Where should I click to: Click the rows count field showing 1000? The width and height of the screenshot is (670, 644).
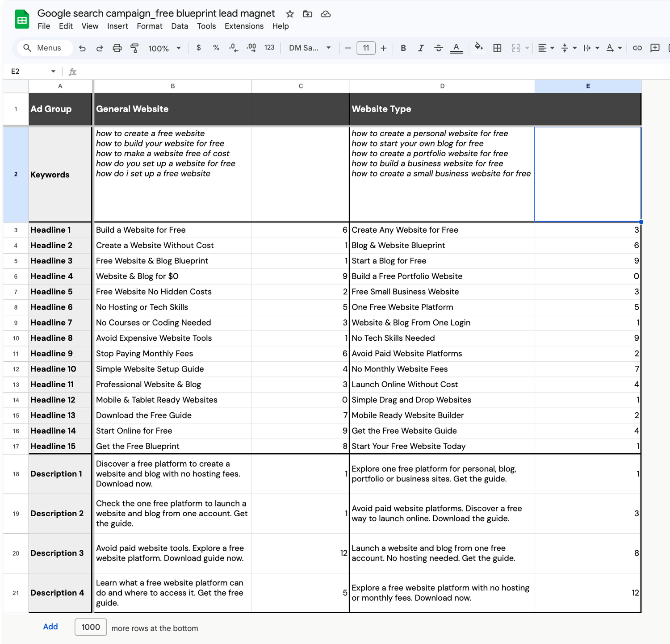pyautogui.click(x=91, y=627)
